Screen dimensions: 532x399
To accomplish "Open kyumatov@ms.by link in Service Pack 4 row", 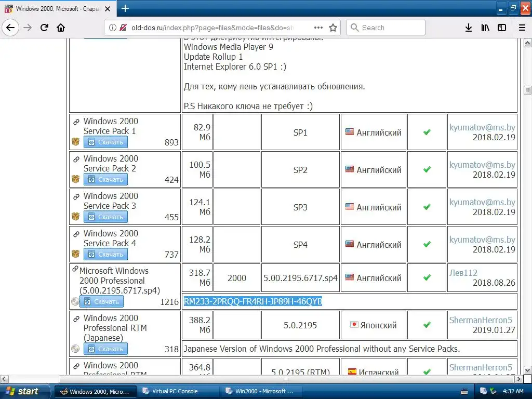I will pos(482,240).
